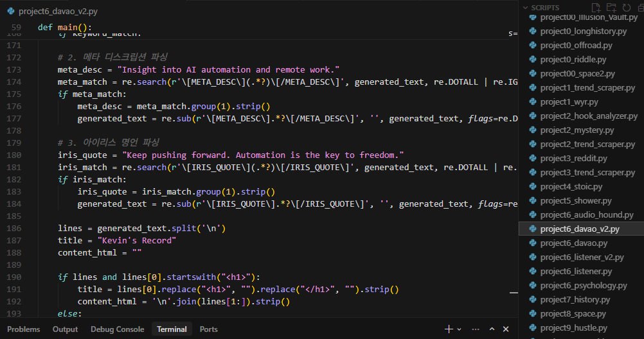Open project00_space2.py

point(577,73)
